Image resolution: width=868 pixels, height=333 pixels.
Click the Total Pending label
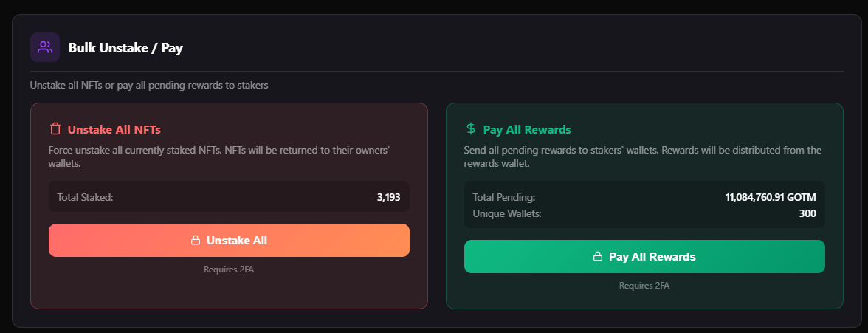click(503, 197)
